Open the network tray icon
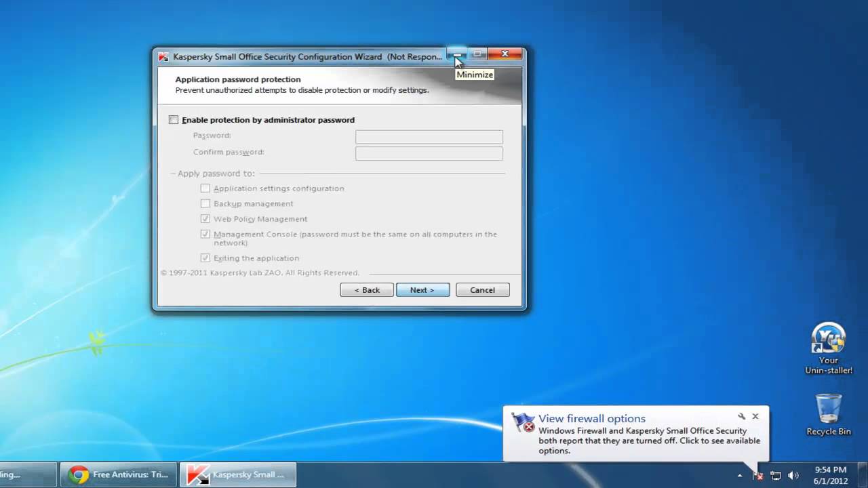Image resolution: width=868 pixels, height=488 pixels. point(776,476)
